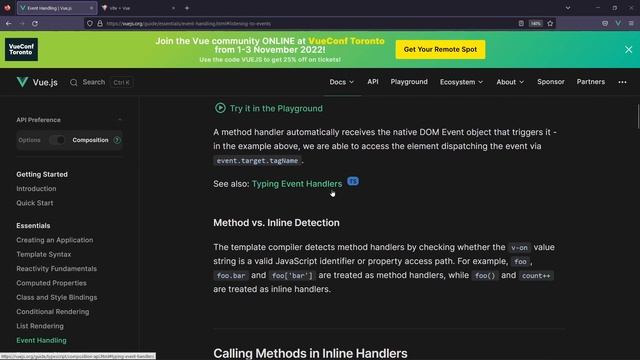640x360 pixels.
Task: Open the About dropdown menu
Action: [x=510, y=82]
